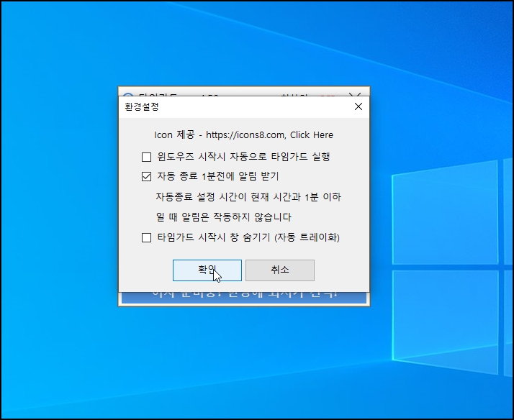Close the 환경설정 dialog
Image resolution: width=514 pixels, height=420 pixels.
coord(359,106)
